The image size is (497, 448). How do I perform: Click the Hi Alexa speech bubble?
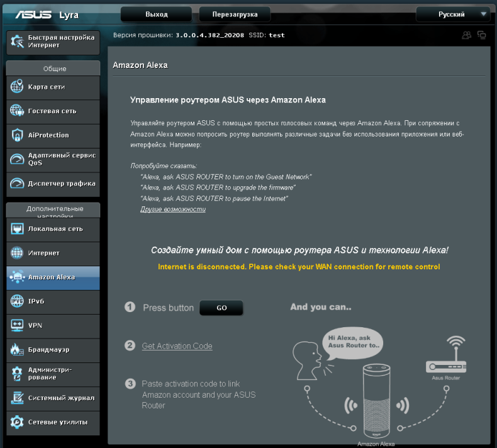pos(353,342)
